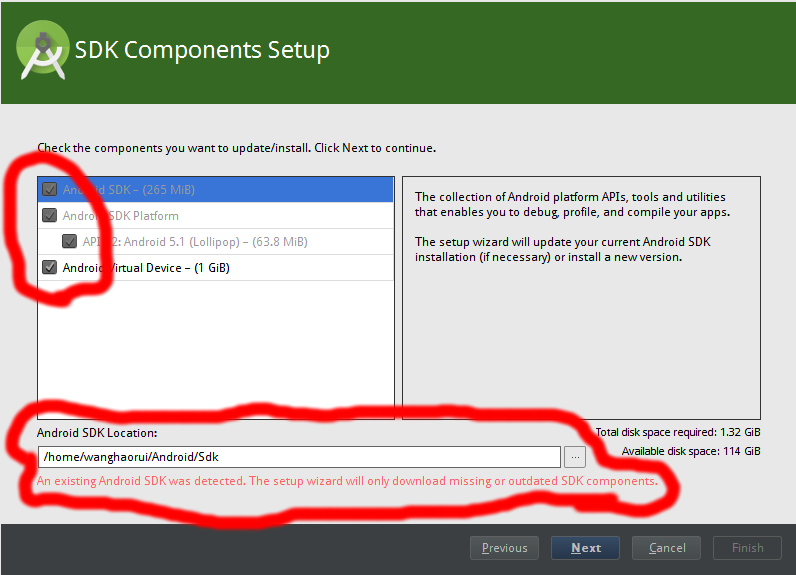
Task: Click the SDK Components Setup title
Action: point(202,50)
